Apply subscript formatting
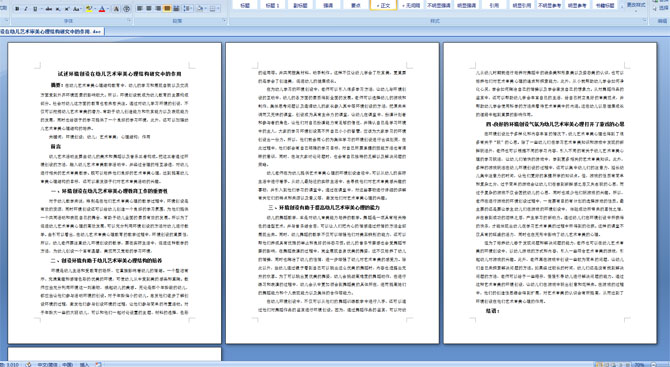This screenshot has width=670, height=367. (58, 9)
